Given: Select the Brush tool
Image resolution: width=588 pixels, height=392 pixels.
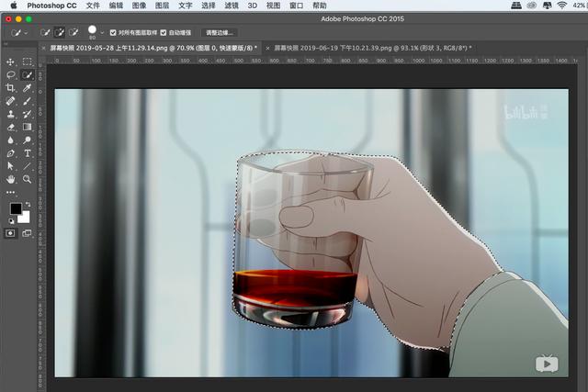Looking at the screenshot, I should point(27,101).
